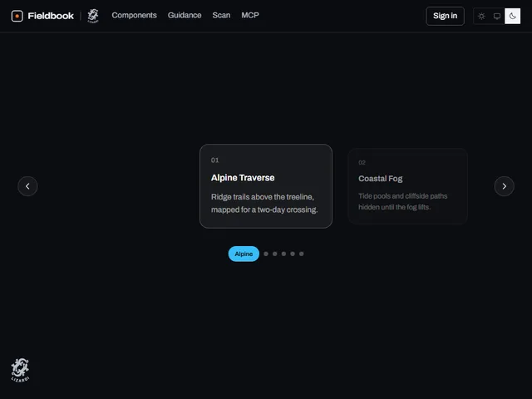
Task: Click the Fieldbook brand name link
Action: point(51,16)
